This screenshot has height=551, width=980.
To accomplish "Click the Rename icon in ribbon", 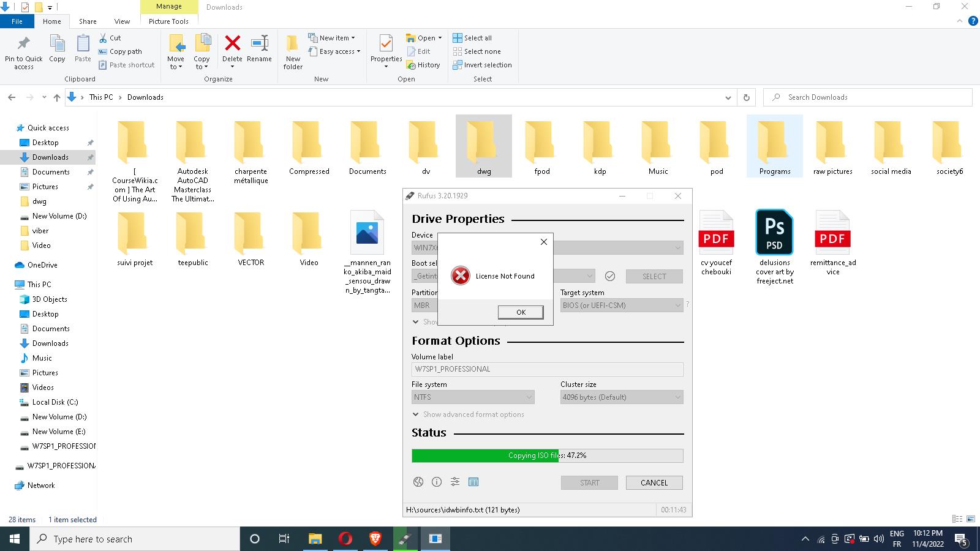I will tap(259, 44).
